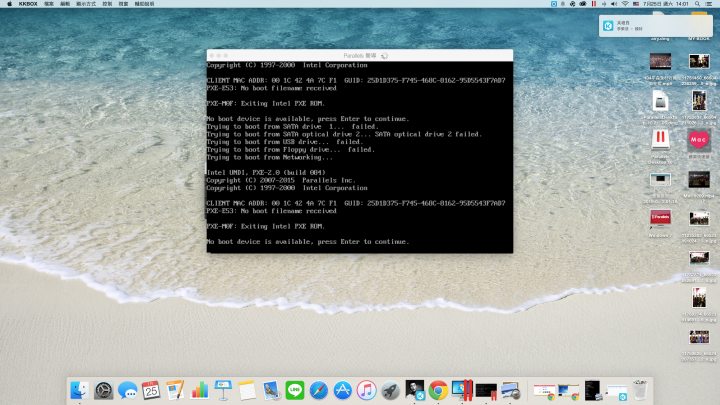This screenshot has width=720, height=405.
Task: Select Parallels Desktop dmg file on desktop
Action: 660,101
